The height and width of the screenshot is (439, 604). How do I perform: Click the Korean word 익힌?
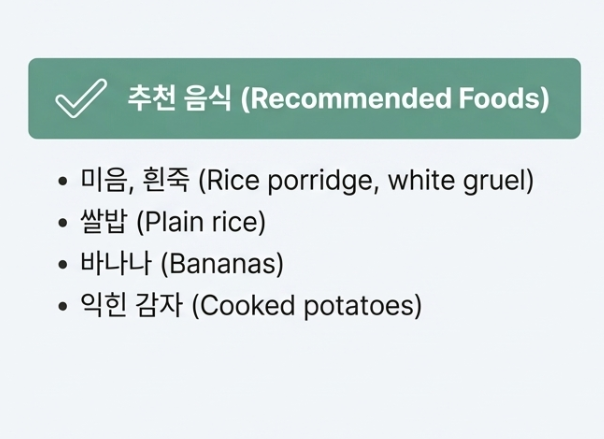click(x=103, y=305)
